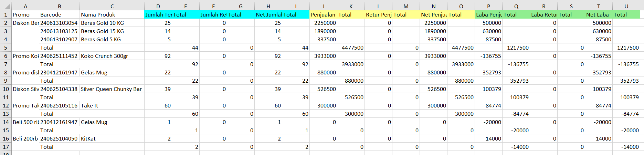Select the Beras Gold 10 KG cell
Viewport: 644px width, 155px height.
coord(102,23)
